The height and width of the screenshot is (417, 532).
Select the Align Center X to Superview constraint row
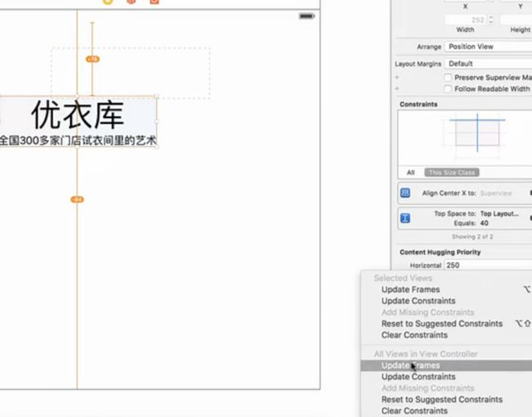[x=465, y=193]
